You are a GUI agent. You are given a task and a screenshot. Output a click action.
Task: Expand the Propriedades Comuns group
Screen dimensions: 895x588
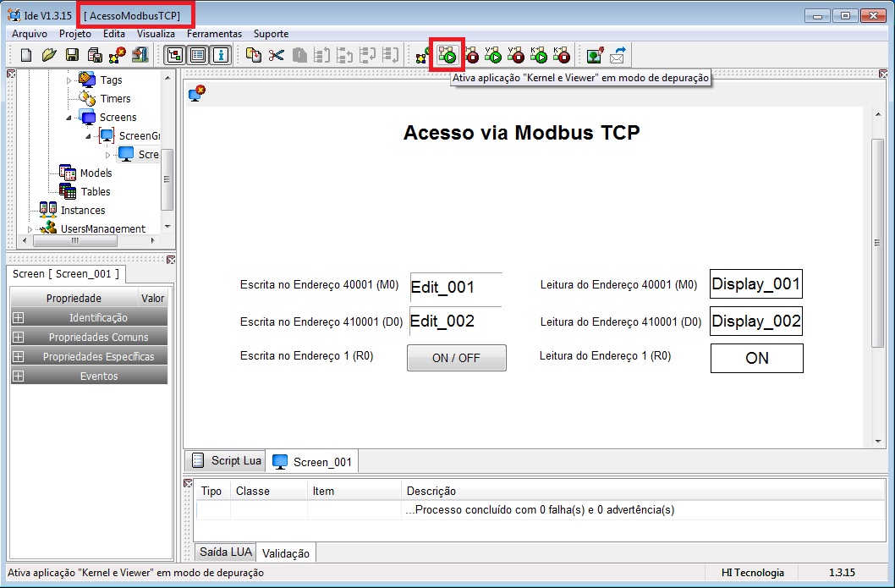(19, 337)
